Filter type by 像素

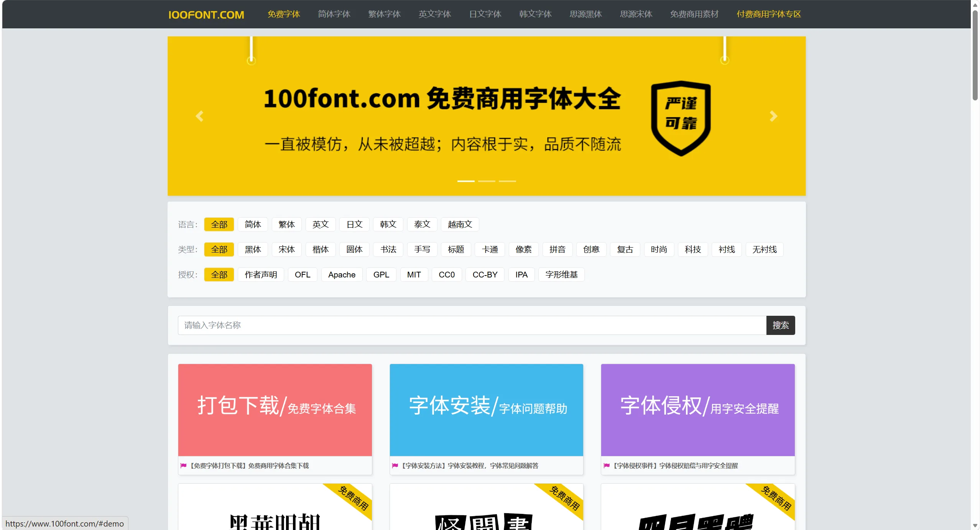pos(523,249)
